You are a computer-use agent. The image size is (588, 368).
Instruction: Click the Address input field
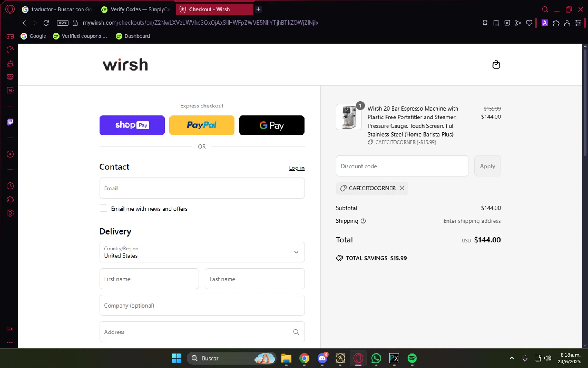point(202,332)
